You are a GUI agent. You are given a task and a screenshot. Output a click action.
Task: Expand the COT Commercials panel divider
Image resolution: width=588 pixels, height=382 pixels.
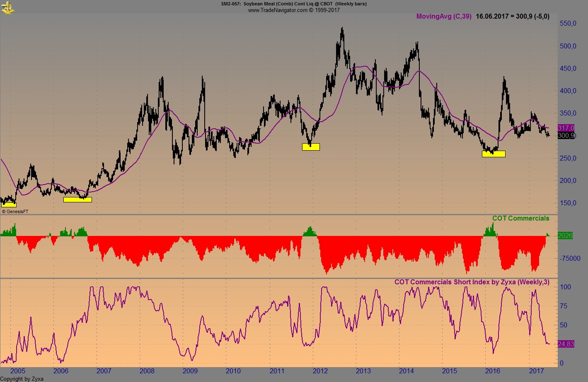click(x=278, y=214)
